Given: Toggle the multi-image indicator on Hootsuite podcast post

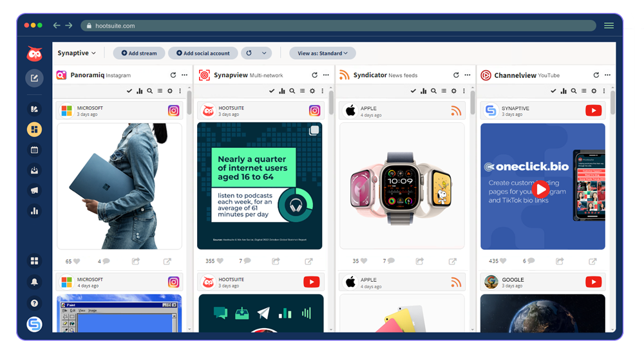Looking at the screenshot, I should [x=314, y=131].
